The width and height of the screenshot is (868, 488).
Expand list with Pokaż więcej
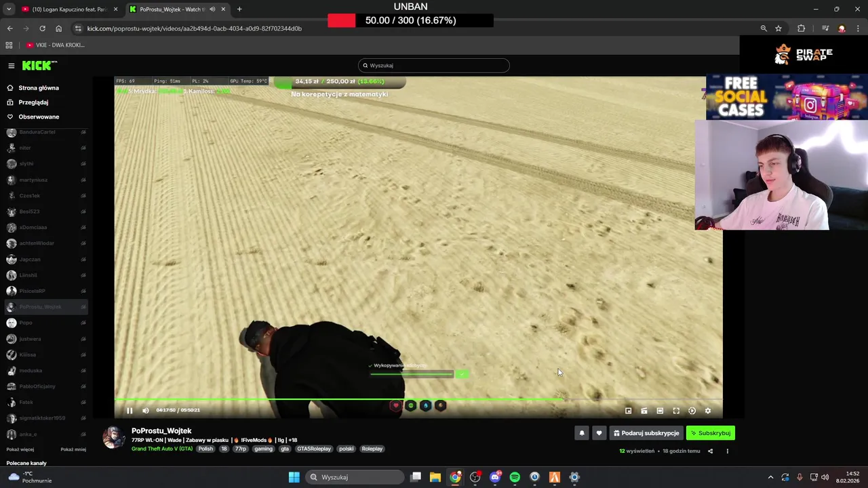point(20,449)
